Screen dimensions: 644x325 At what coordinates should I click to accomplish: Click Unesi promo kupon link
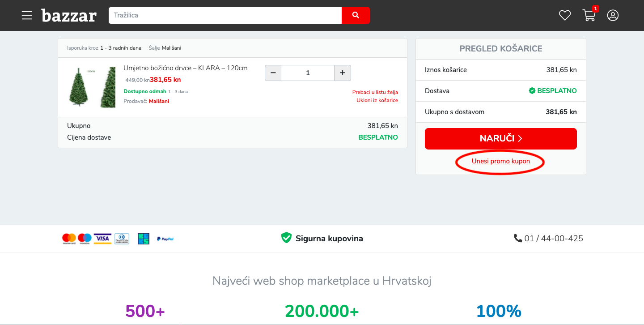click(x=500, y=161)
